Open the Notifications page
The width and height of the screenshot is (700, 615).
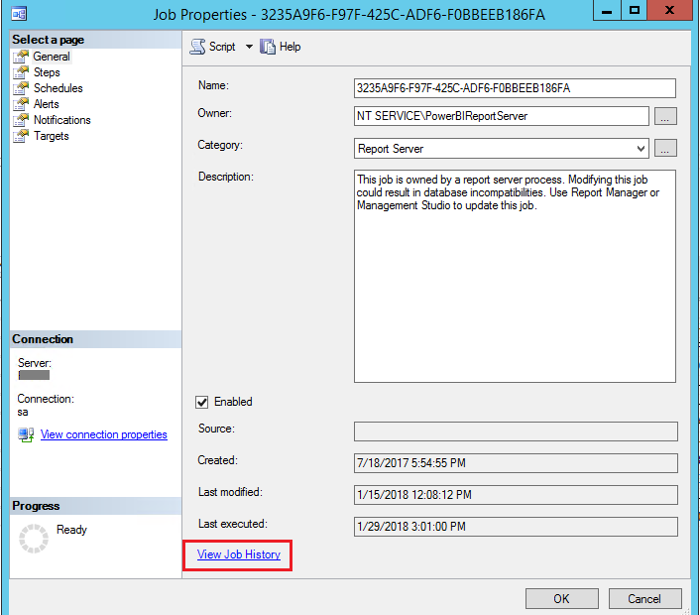(62, 120)
